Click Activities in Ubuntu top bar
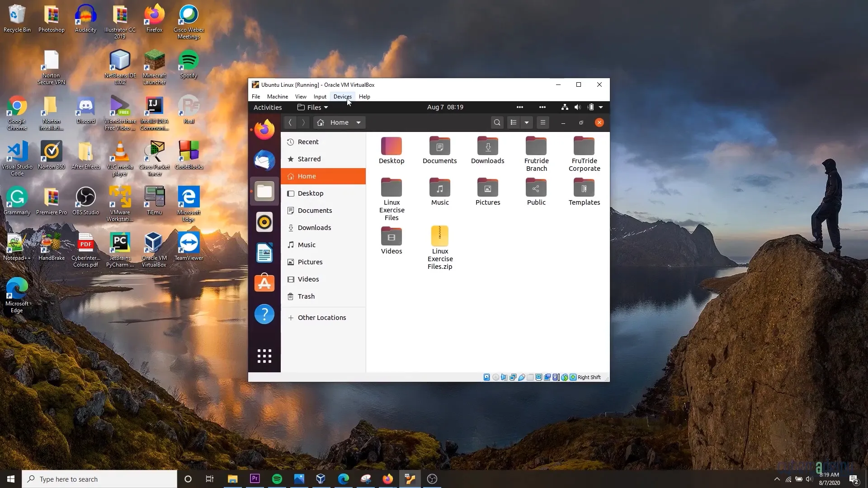The image size is (868, 488). (268, 108)
